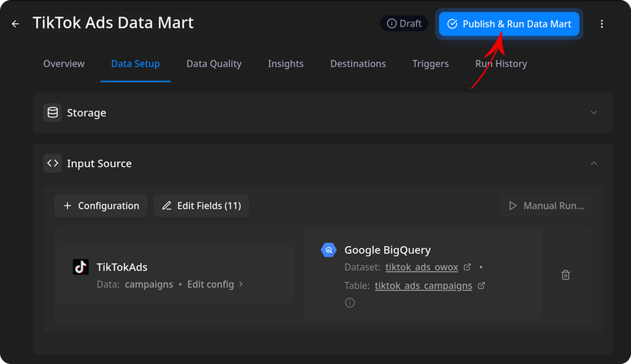Click the Manual Run button
This screenshot has width=631, height=364.
click(546, 206)
